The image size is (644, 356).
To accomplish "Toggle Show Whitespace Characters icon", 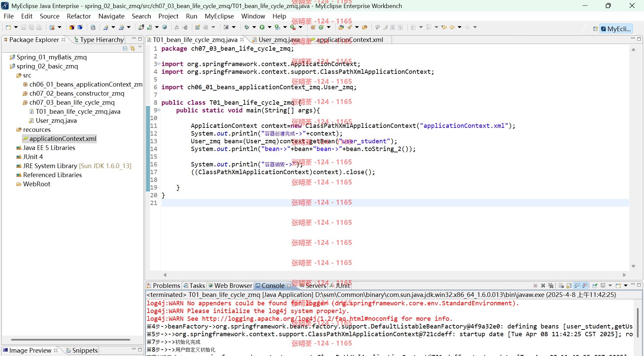I will click(400, 27).
